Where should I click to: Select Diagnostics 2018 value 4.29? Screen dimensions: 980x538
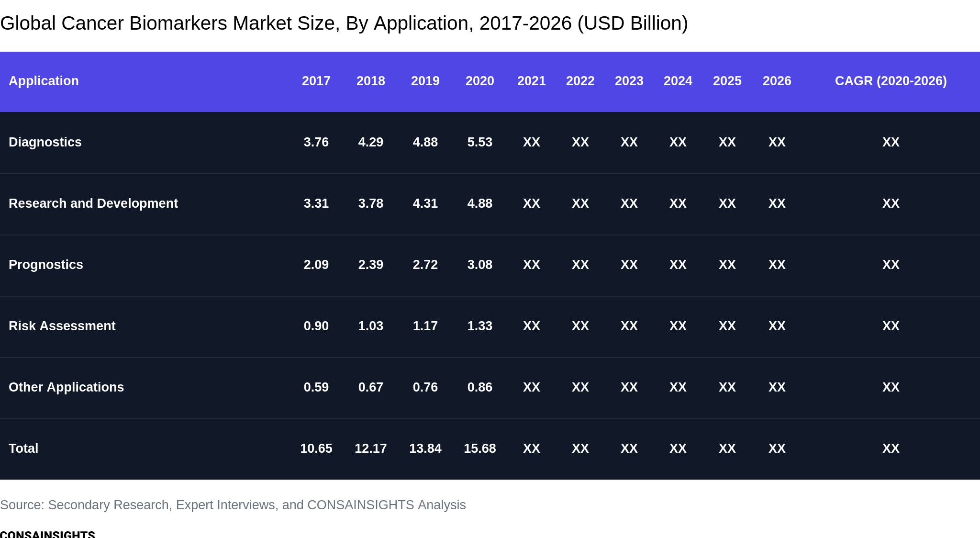click(x=371, y=142)
